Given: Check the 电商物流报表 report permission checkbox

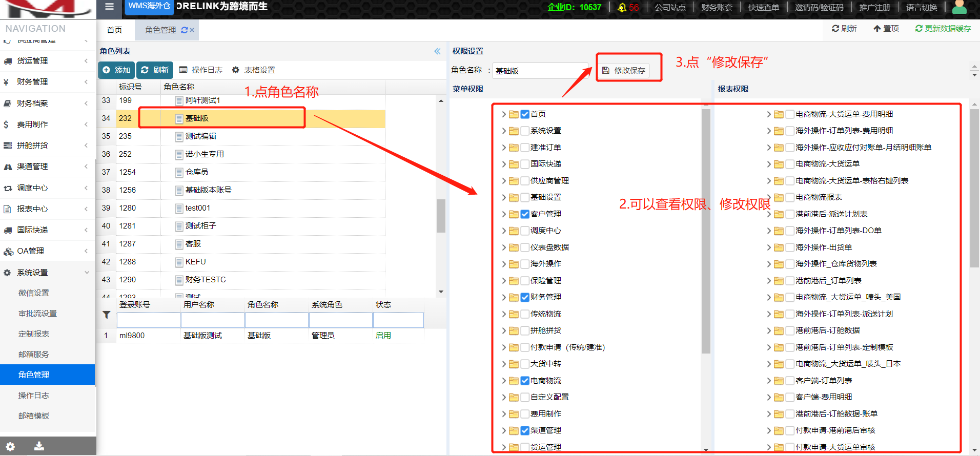Looking at the screenshot, I should point(790,198).
